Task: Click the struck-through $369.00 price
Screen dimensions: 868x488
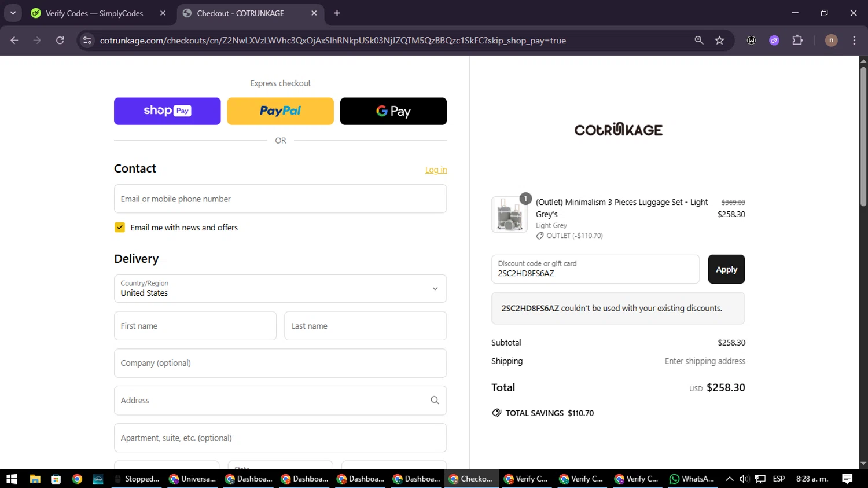Action: pyautogui.click(x=733, y=203)
